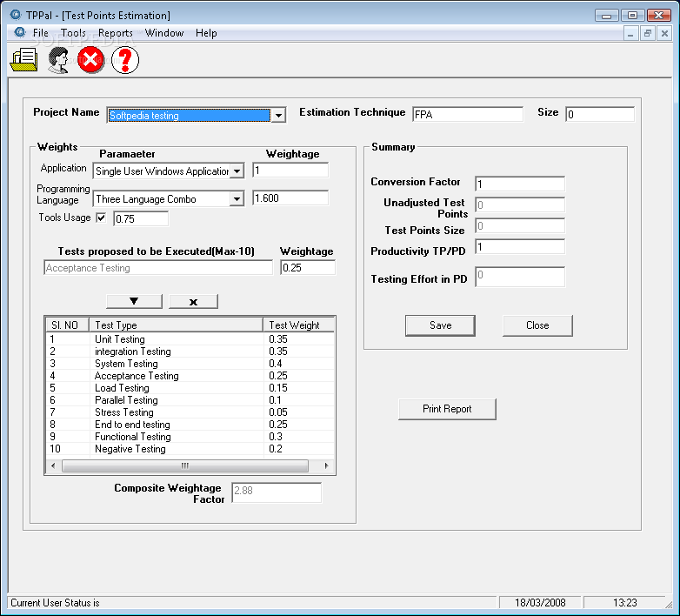680x616 pixels.
Task: Toggle the Tools Usage checkbox
Action: click(x=101, y=218)
